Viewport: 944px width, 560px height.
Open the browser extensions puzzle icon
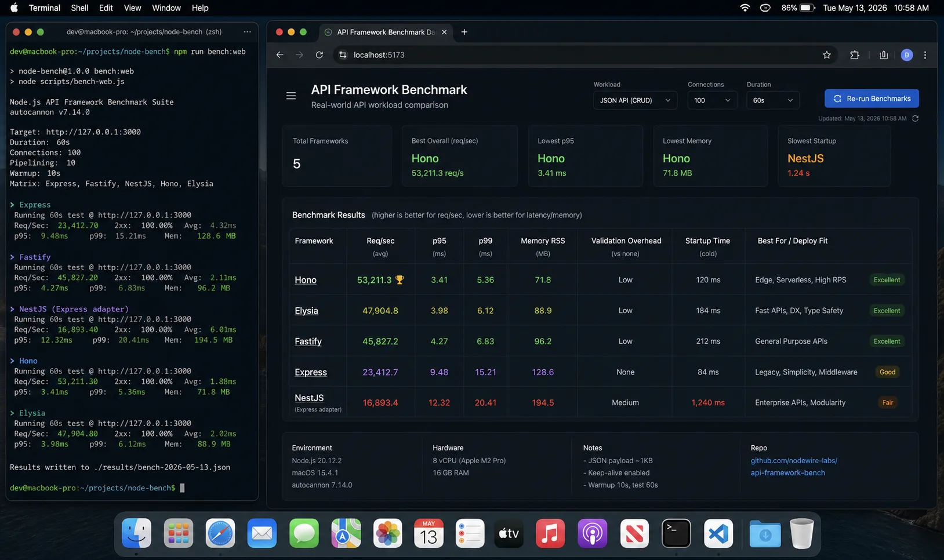[855, 54]
